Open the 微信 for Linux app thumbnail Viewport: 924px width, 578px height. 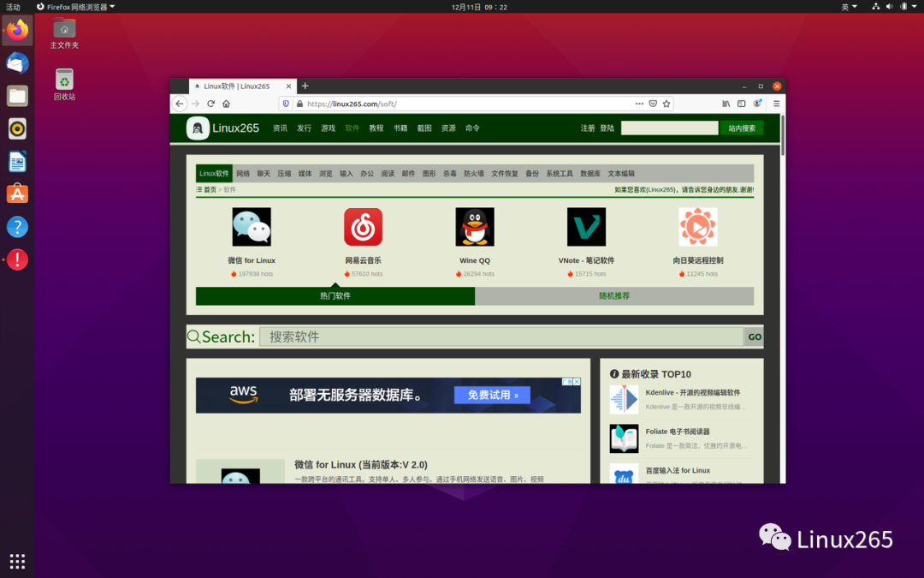[x=252, y=226]
